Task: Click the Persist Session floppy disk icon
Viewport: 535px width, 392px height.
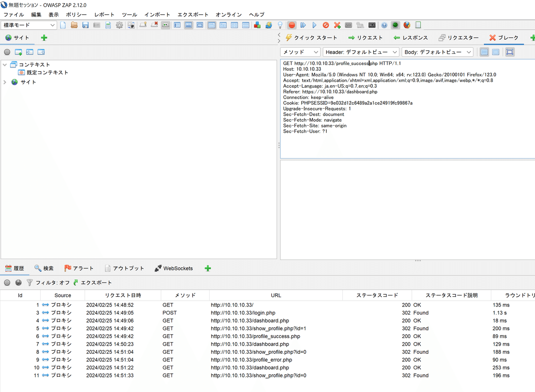Action: (x=85, y=25)
